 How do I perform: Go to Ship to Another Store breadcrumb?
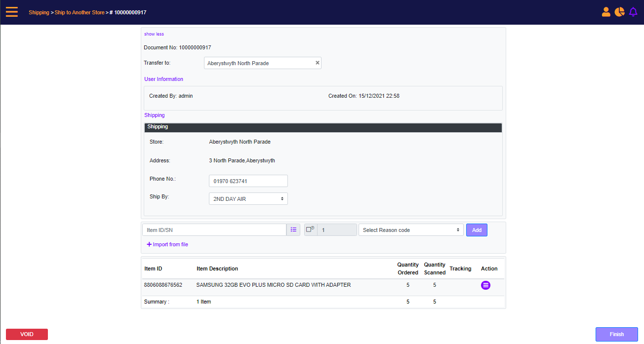[80, 12]
